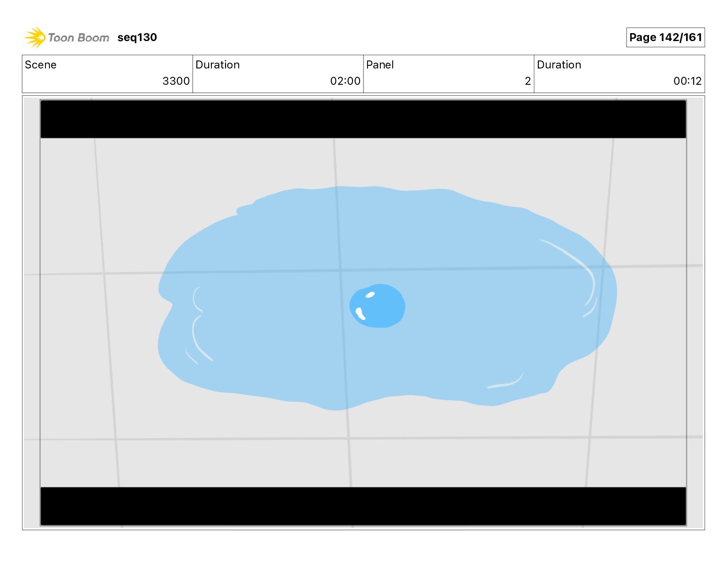The height and width of the screenshot is (563, 728).
Task: Click the scene duration value 02:00
Action: (345, 81)
